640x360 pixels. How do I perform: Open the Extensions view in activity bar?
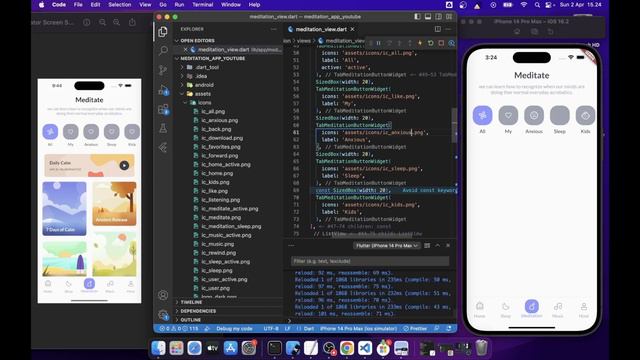tap(163, 109)
